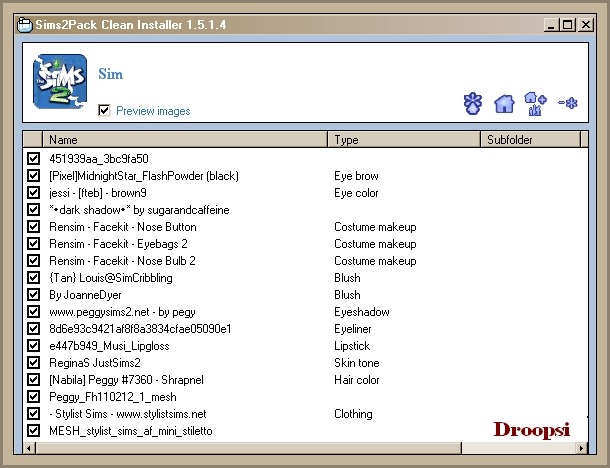Select the 8d6e93c9421af8f8a3834cfae05090e1 entry

tap(140, 329)
